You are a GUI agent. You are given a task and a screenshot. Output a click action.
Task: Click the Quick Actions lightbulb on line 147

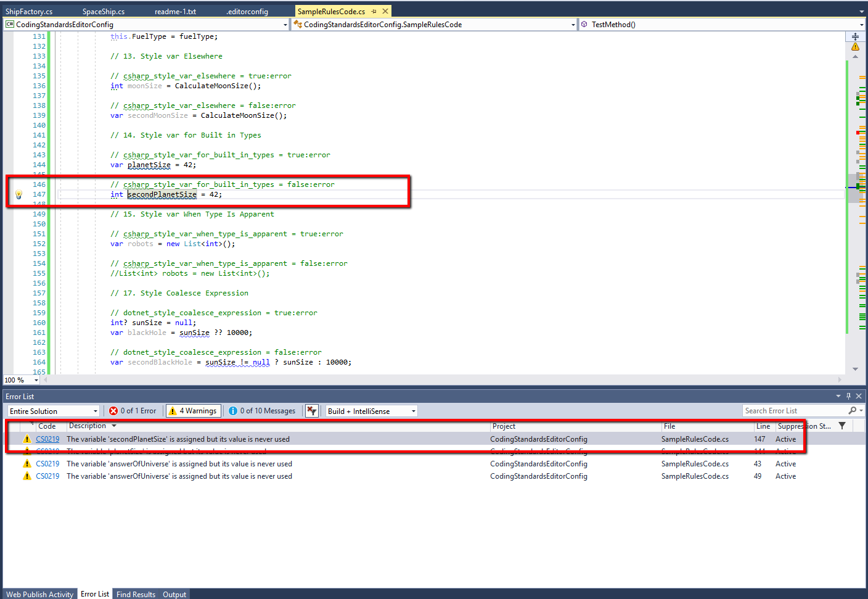click(x=18, y=194)
